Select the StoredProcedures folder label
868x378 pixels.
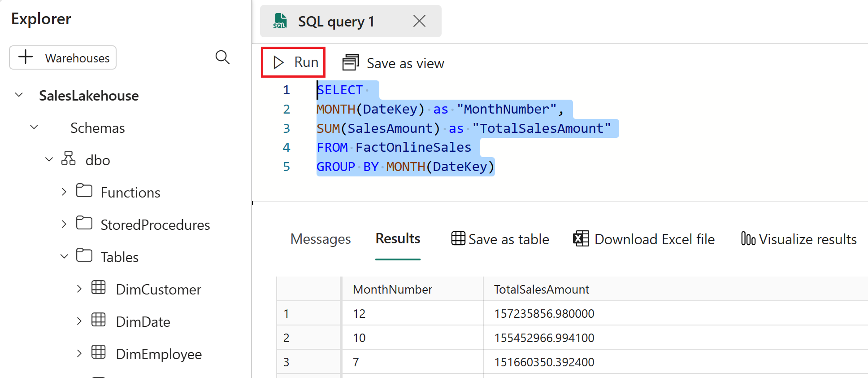tap(155, 225)
